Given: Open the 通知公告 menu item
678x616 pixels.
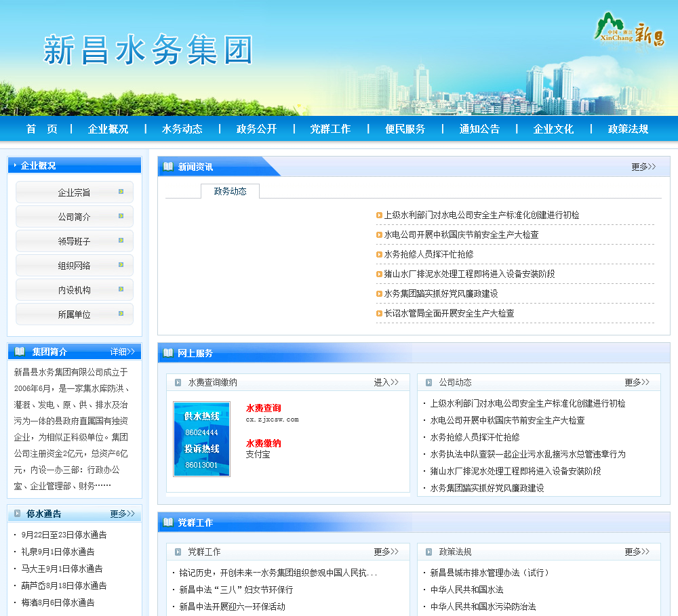Looking at the screenshot, I should tap(479, 129).
